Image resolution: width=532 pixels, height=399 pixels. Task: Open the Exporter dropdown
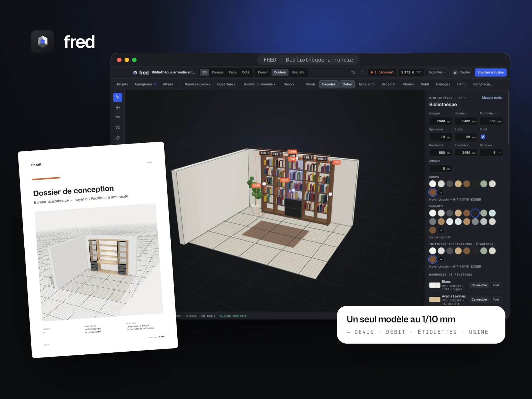tap(436, 72)
